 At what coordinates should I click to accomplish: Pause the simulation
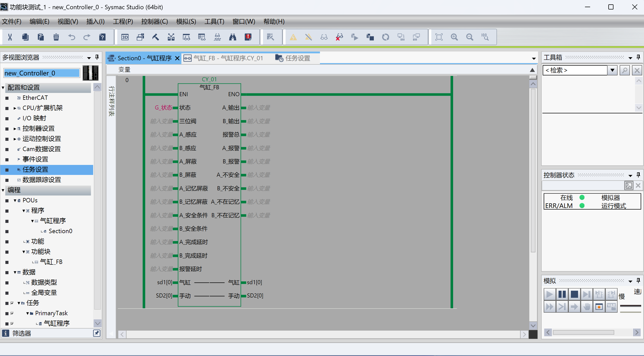(x=562, y=294)
